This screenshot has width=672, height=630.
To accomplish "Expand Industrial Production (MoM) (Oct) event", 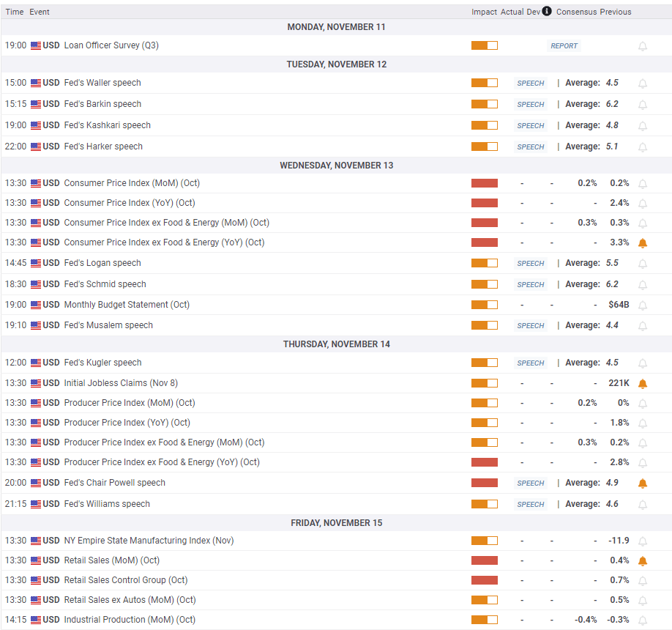I will tap(130, 620).
